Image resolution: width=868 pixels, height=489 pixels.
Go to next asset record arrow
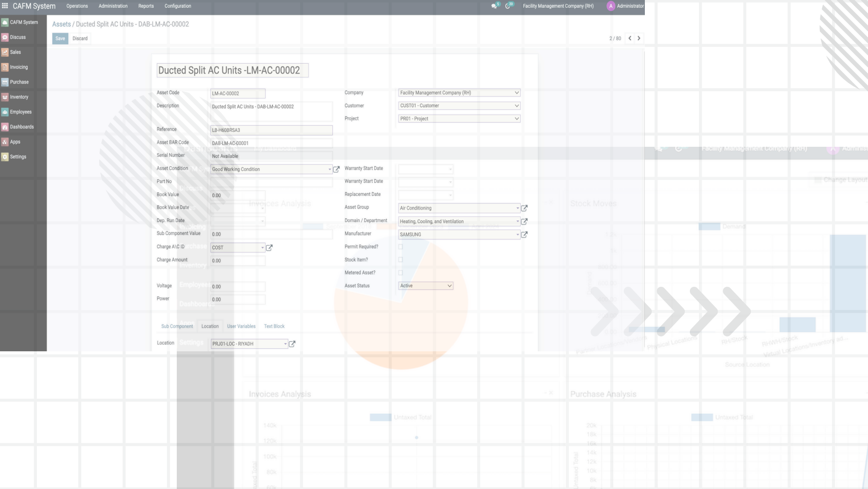(639, 38)
